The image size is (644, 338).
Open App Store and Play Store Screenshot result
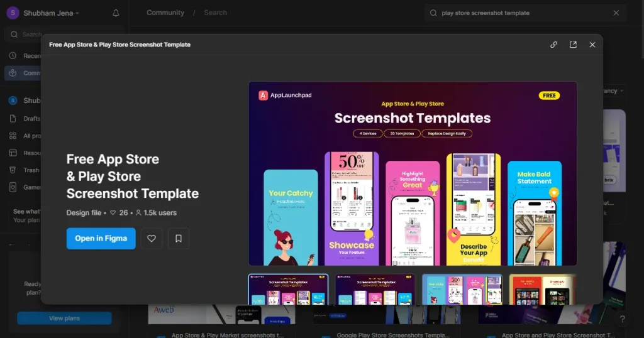coord(558,335)
